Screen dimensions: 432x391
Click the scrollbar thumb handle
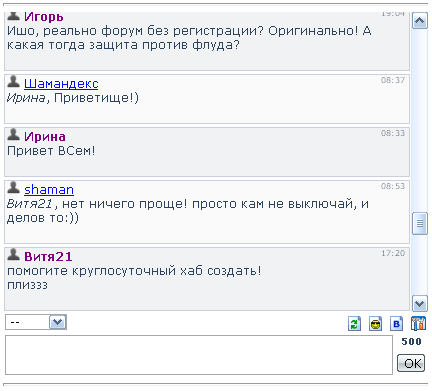(420, 223)
